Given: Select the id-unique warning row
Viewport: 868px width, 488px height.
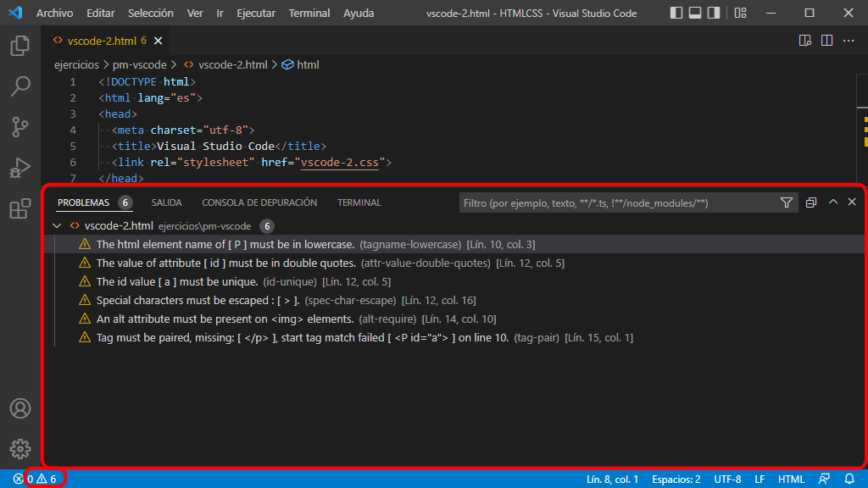Looking at the screenshot, I should tap(454, 281).
